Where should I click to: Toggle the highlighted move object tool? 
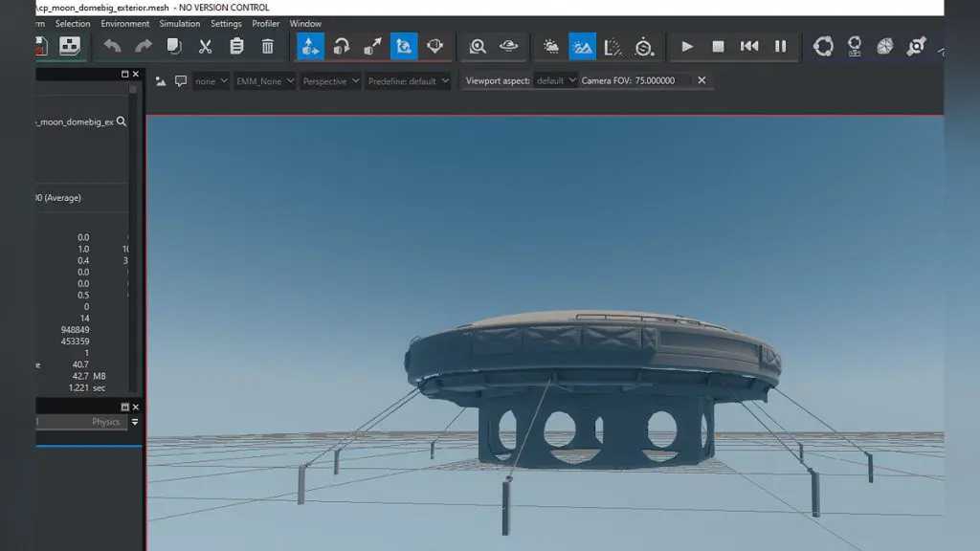pos(310,46)
